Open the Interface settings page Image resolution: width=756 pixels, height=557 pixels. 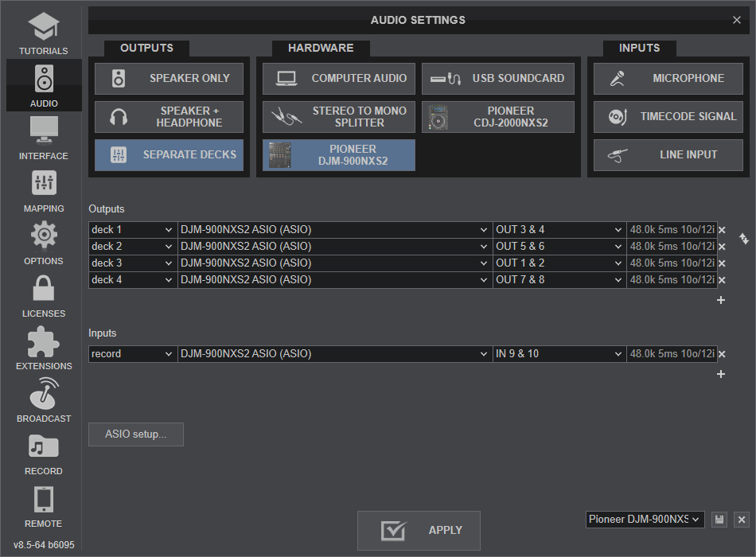point(43,138)
